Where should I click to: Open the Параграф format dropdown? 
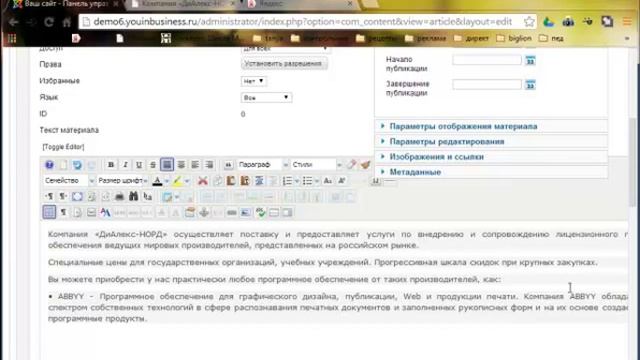pyautogui.click(x=263, y=165)
